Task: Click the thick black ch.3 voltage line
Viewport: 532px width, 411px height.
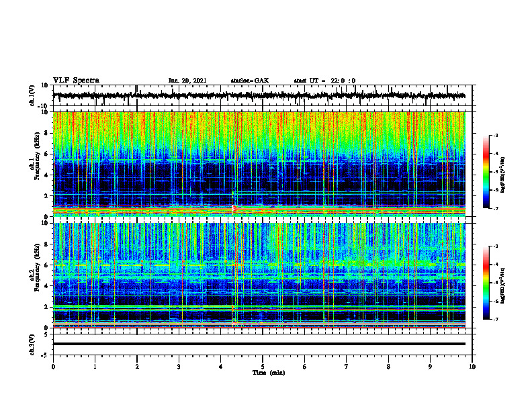Action: pyautogui.click(x=259, y=344)
